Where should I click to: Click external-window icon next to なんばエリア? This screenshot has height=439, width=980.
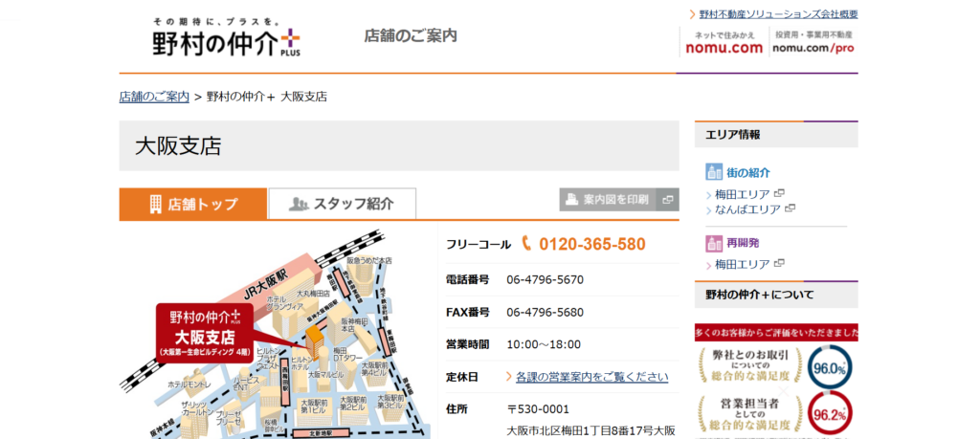[790, 208]
